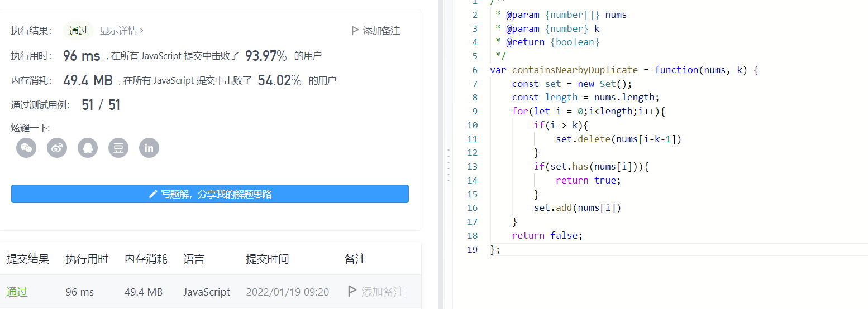Click the 执行用时 column header
This screenshot has width=868, height=309.
(87, 259)
